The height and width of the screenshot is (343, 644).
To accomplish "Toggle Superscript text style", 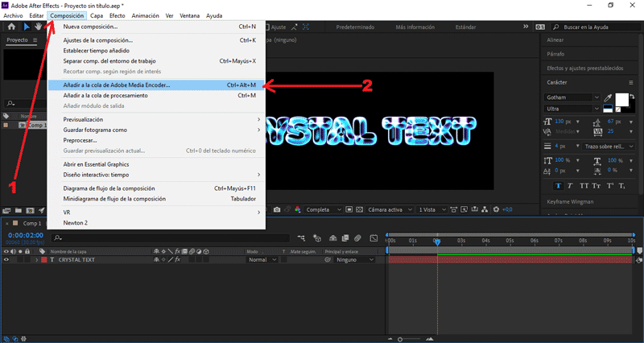I will (x=610, y=186).
